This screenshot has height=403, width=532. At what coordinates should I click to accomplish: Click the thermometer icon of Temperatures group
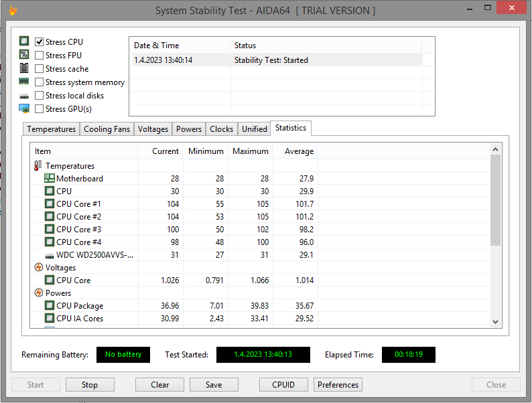38,165
